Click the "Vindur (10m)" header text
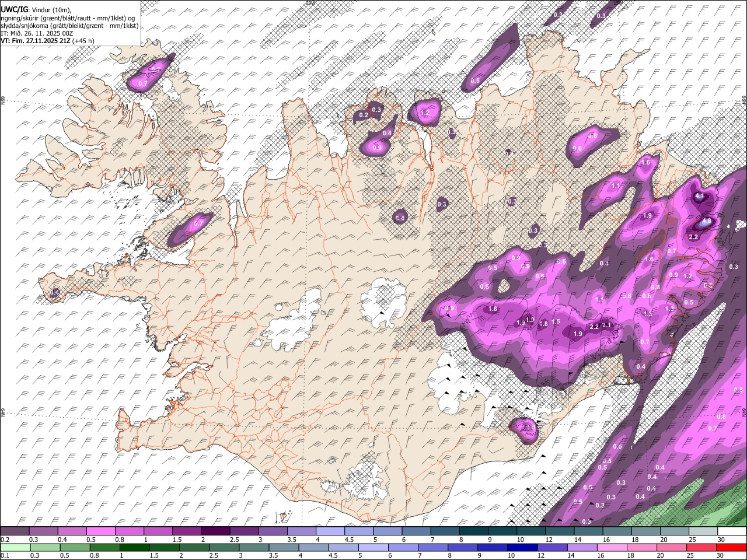The height and width of the screenshot is (560, 747). pos(50,9)
